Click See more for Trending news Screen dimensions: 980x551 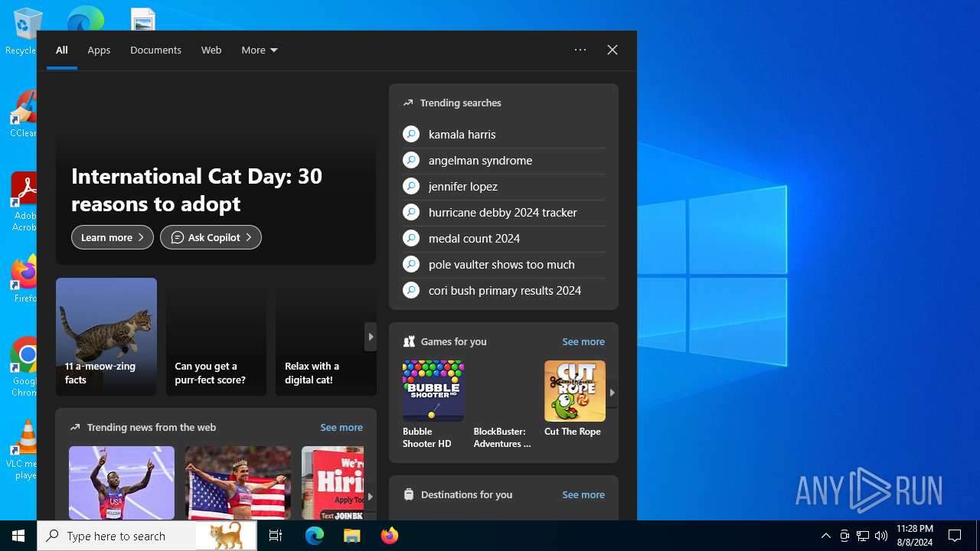pyautogui.click(x=341, y=427)
